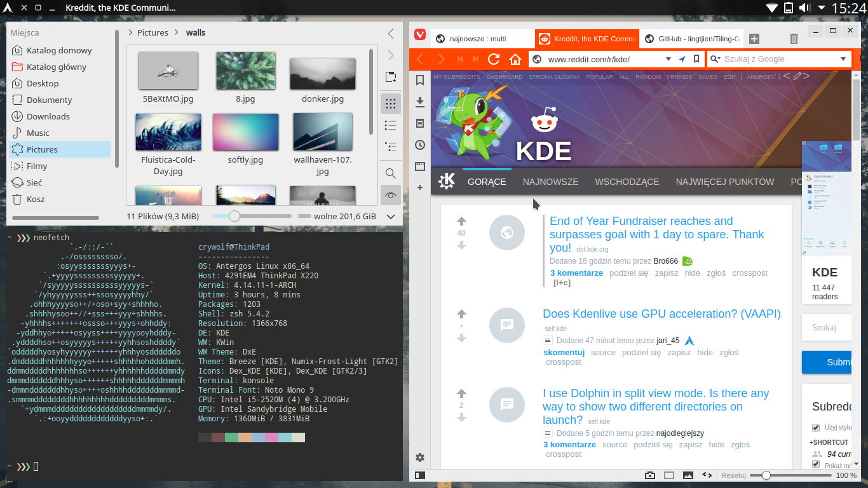868x488 pixels.
Task: Select the NAJWIĘCEJ PUNKTÓW sorting tab
Action: 725,182
